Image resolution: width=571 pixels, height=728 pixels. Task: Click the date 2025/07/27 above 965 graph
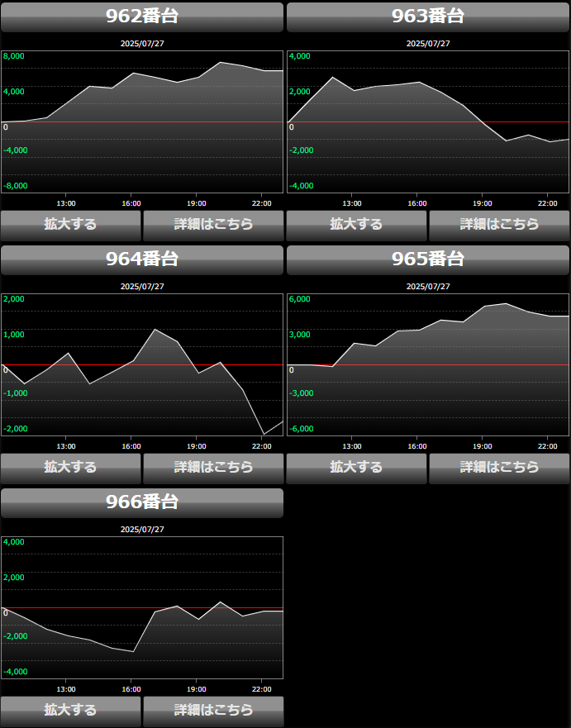[428, 287]
